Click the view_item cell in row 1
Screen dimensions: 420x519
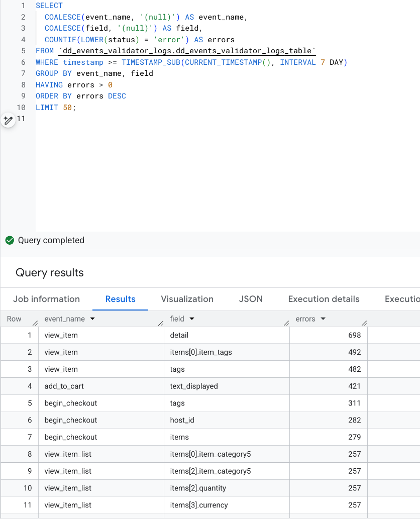[x=61, y=335]
